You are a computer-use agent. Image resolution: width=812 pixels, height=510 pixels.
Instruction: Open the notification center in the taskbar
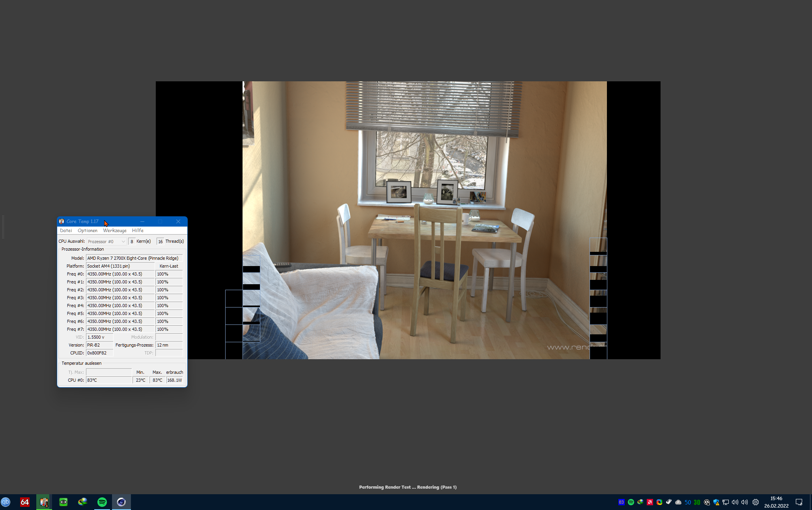pyautogui.click(x=799, y=502)
